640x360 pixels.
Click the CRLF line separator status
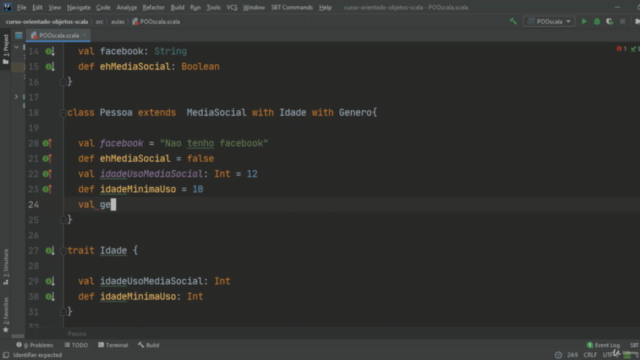[x=590, y=355]
